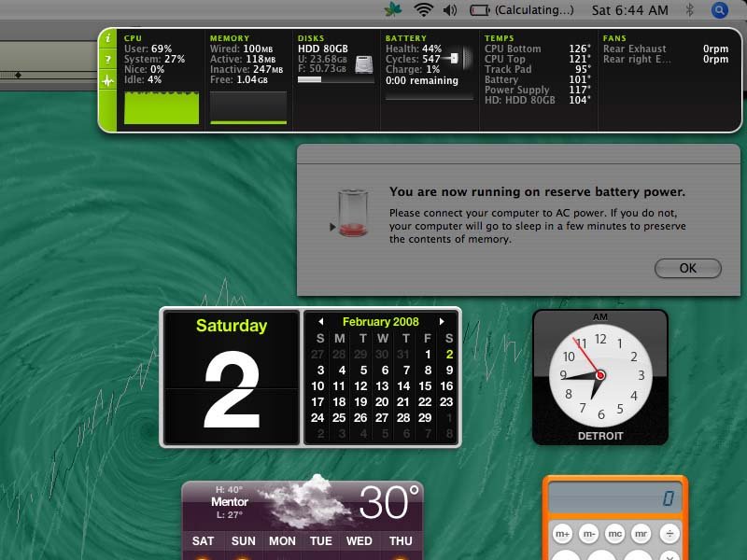Click the calculator mr button
The width and height of the screenshot is (747, 560).
tap(641, 534)
